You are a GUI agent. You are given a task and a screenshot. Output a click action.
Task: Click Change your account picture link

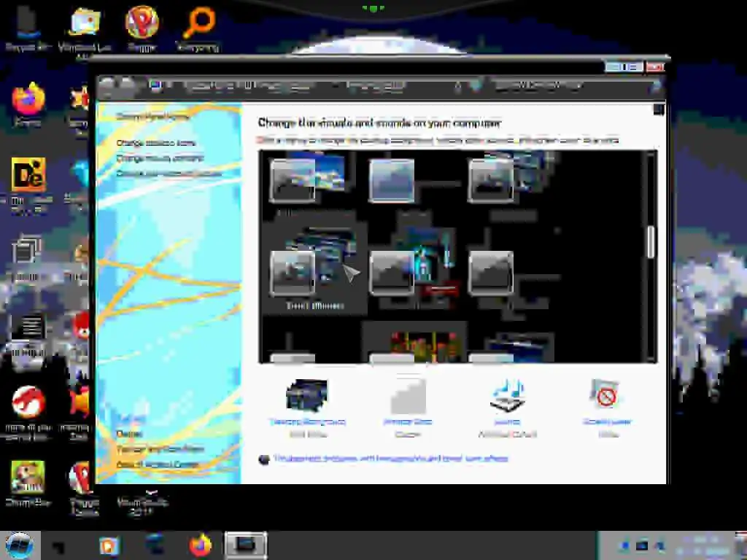coord(169,173)
